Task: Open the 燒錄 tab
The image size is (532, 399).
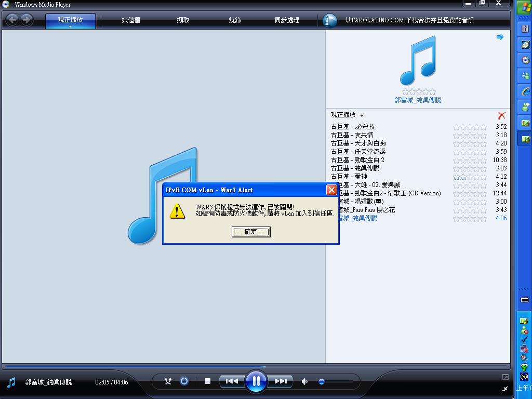Action: [x=235, y=20]
